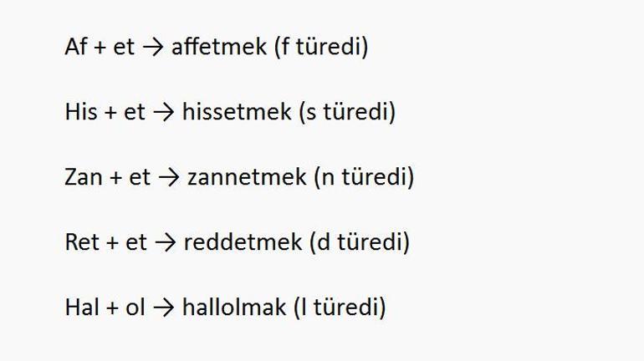Click the root word "Ret"
This screenshot has width=644, height=361.
tap(82, 242)
